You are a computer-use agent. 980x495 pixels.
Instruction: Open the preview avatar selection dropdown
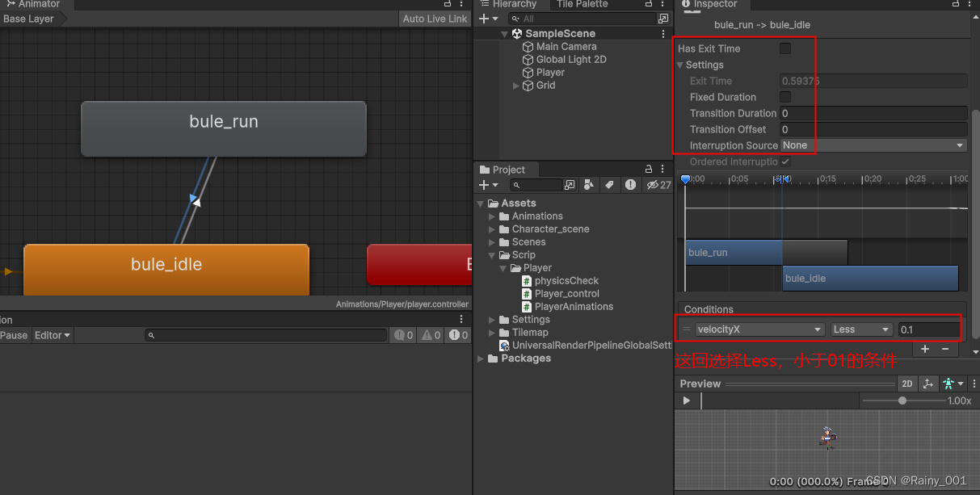coord(953,384)
